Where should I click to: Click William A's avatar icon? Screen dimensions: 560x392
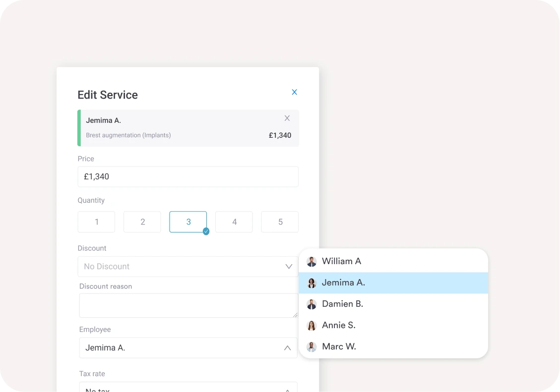(x=311, y=262)
